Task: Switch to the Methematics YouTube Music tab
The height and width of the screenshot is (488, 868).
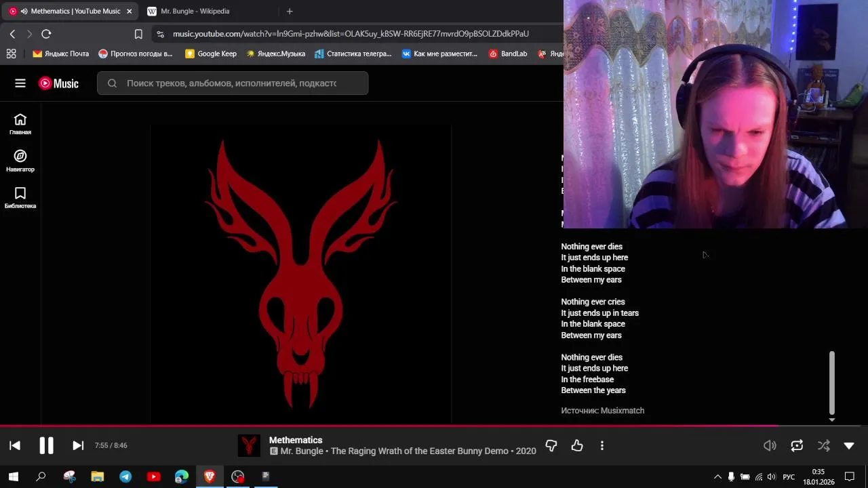Action: (x=71, y=11)
